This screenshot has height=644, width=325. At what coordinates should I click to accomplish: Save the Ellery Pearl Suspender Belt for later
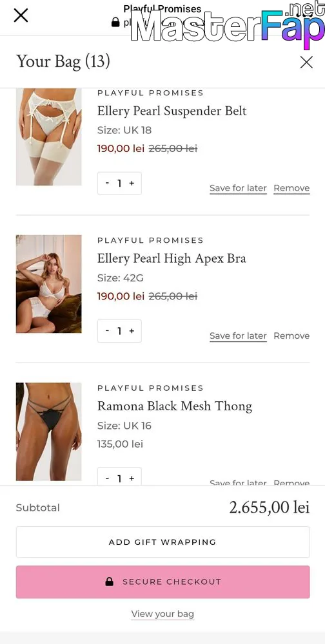click(x=238, y=188)
